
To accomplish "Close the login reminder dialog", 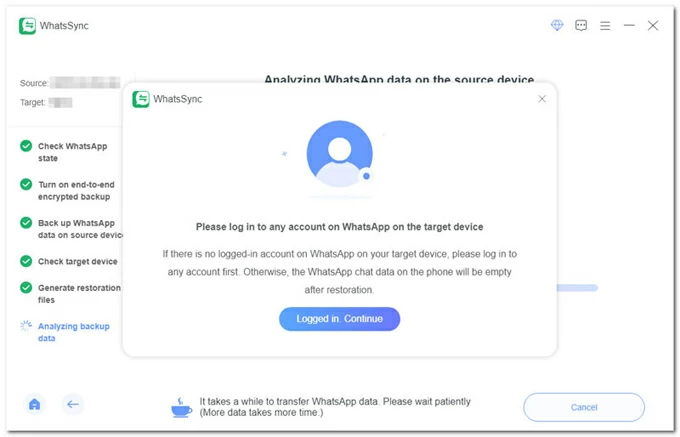I will (x=542, y=99).
